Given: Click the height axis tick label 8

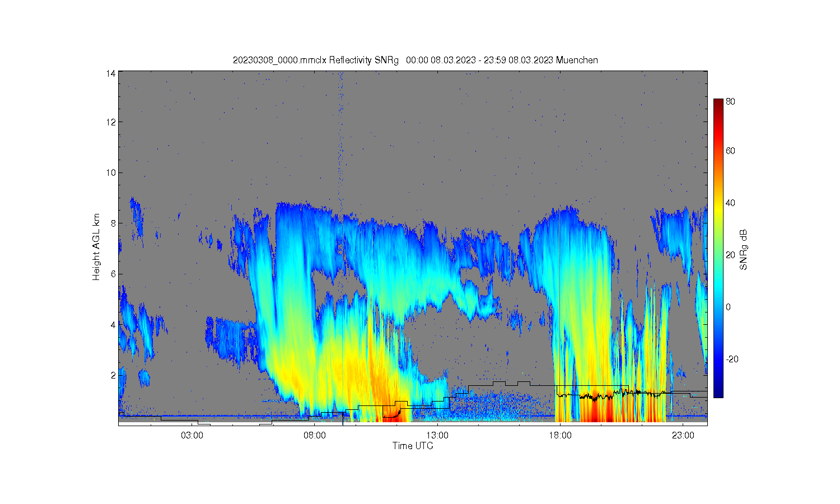Looking at the screenshot, I should point(114,223).
